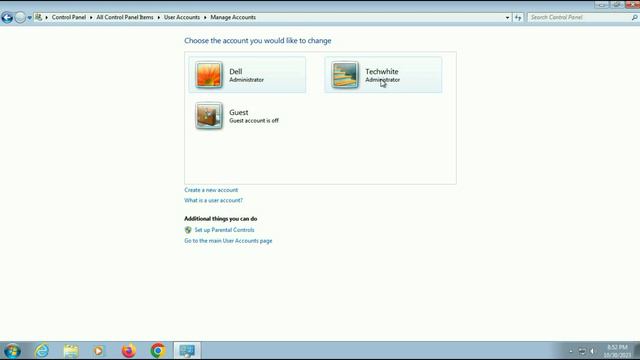Click the Manage Accounts breadcrumb
640x360 pixels.
click(233, 17)
